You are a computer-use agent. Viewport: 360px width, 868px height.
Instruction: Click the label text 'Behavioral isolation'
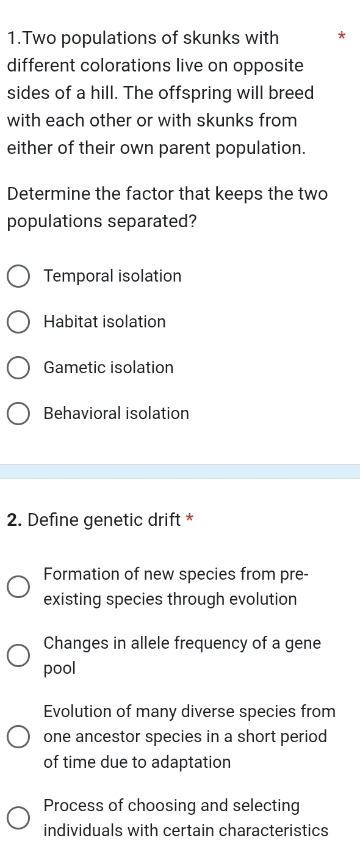(x=116, y=414)
